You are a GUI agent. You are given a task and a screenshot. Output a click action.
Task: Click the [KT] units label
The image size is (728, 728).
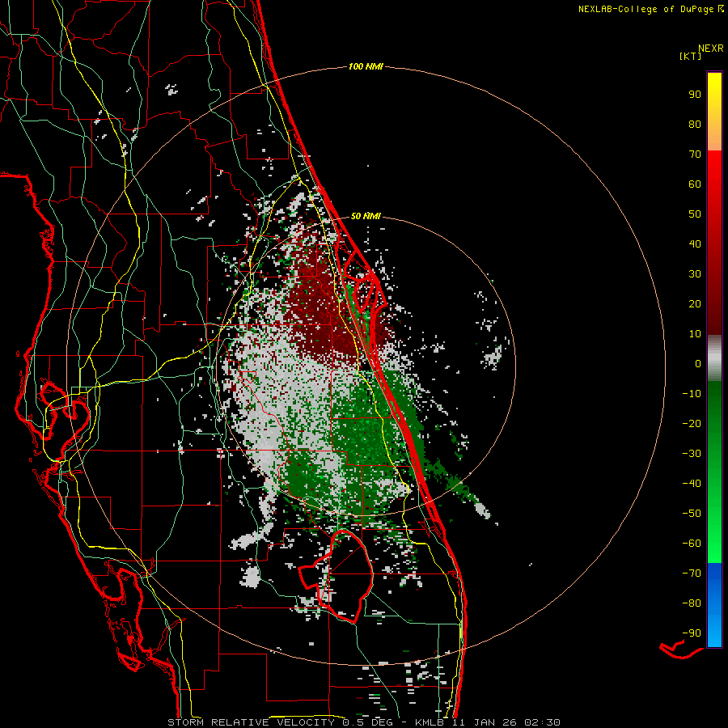690,56
